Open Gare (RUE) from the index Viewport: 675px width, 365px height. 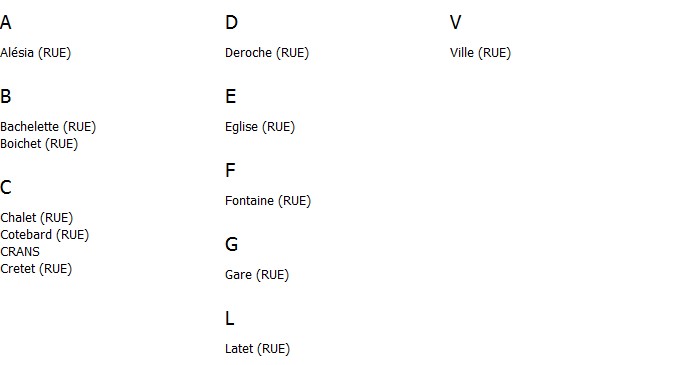(257, 275)
